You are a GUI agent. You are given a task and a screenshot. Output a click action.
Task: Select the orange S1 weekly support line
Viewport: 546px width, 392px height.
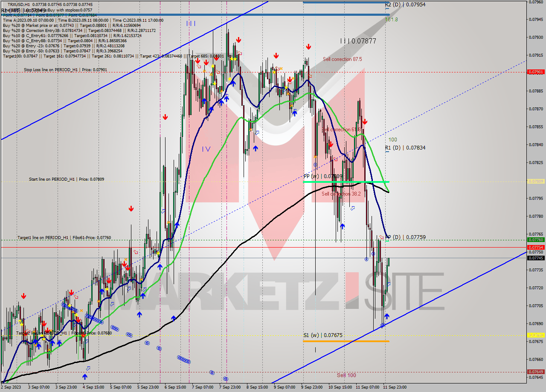click(x=346, y=341)
